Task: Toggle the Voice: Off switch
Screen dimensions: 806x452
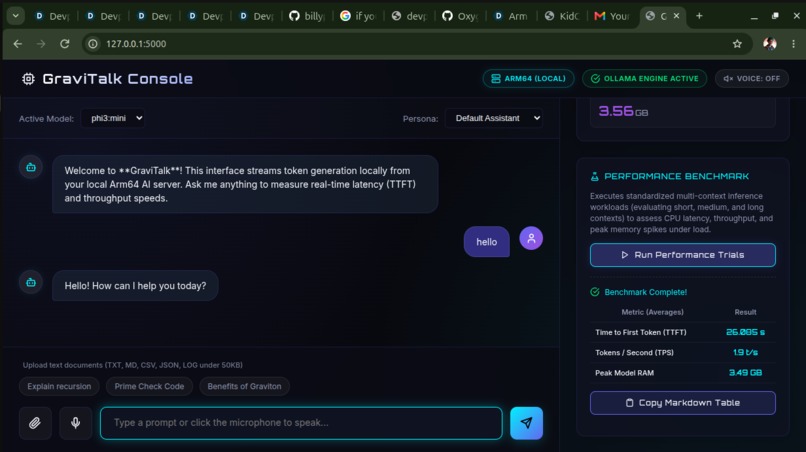Action: tap(752, 79)
